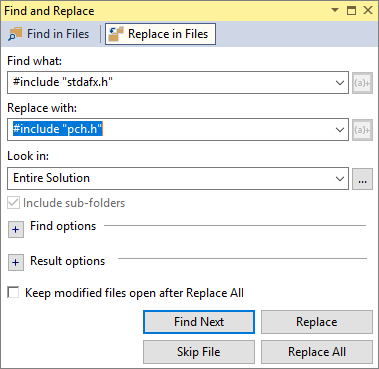Open expression builder beside Find what field
This screenshot has width=379, height=369.
click(362, 82)
